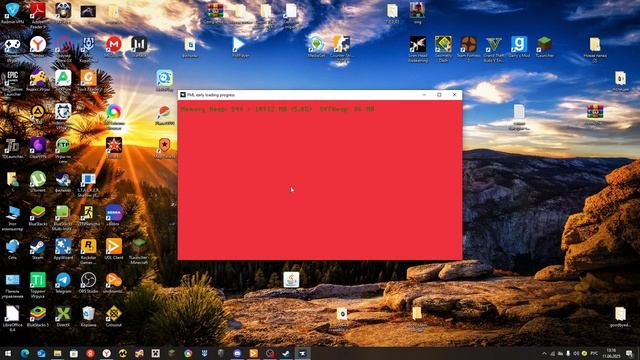Open the notification center icon

(629, 353)
